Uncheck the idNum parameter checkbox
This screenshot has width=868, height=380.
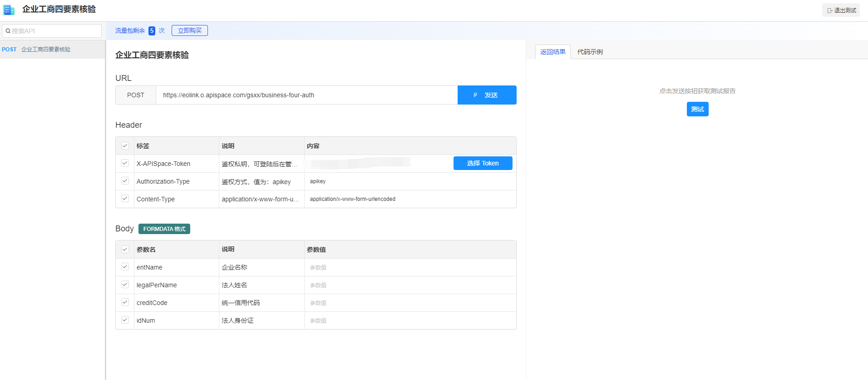(x=125, y=320)
